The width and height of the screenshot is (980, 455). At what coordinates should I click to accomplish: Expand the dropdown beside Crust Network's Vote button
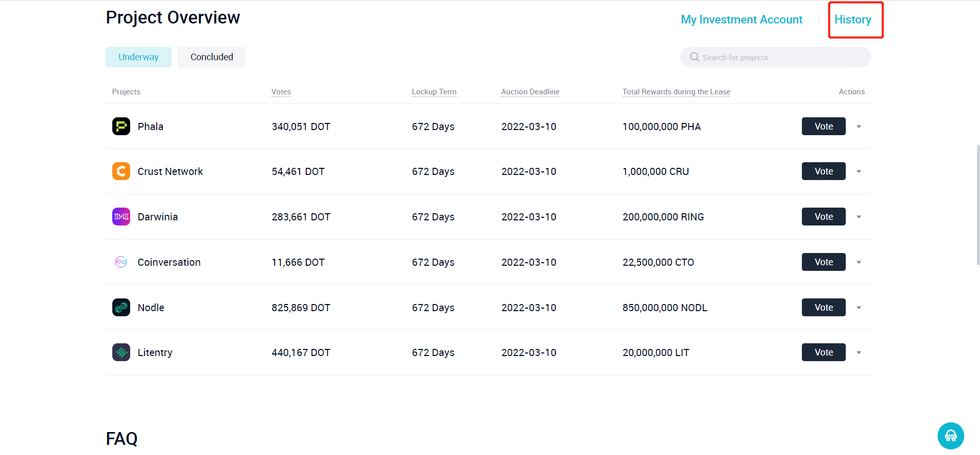859,172
